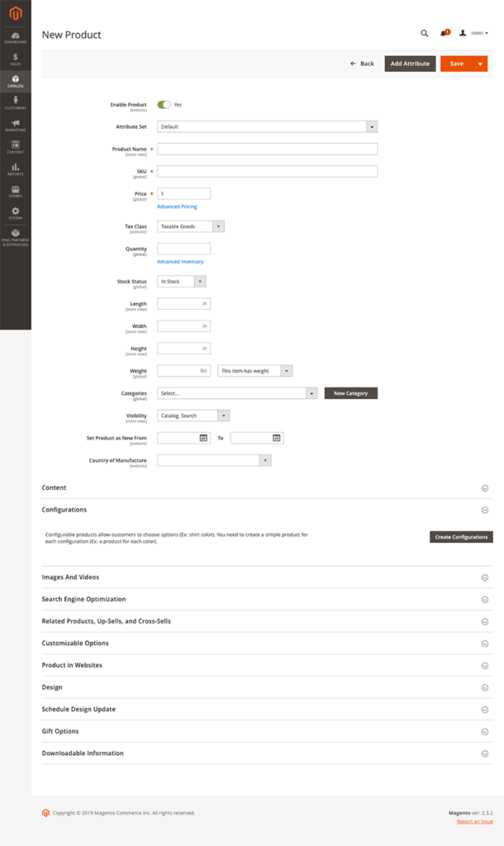The height and width of the screenshot is (846, 504).
Task: Open the Sales menu icon
Action: pyautogui.click(x=15, y=59)
